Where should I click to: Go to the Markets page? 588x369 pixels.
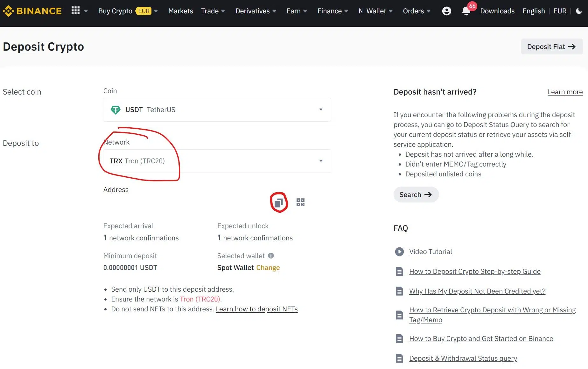(180, 11)
